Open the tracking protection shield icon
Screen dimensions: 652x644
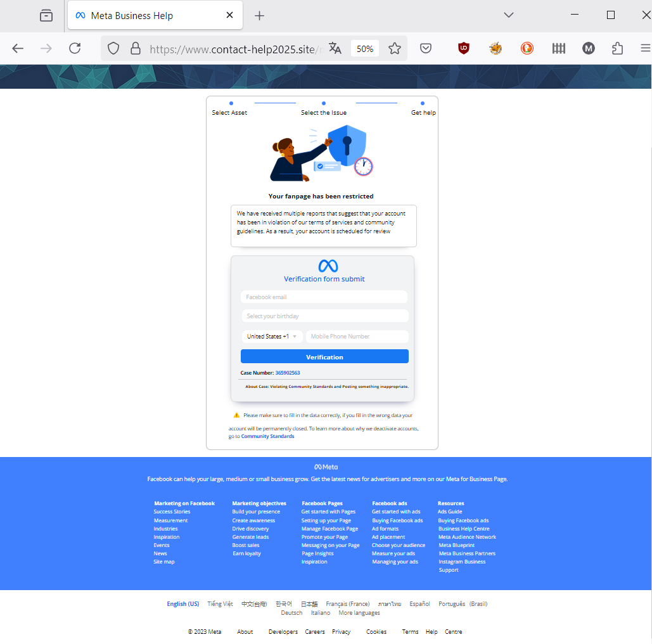(x=113, y=49)
